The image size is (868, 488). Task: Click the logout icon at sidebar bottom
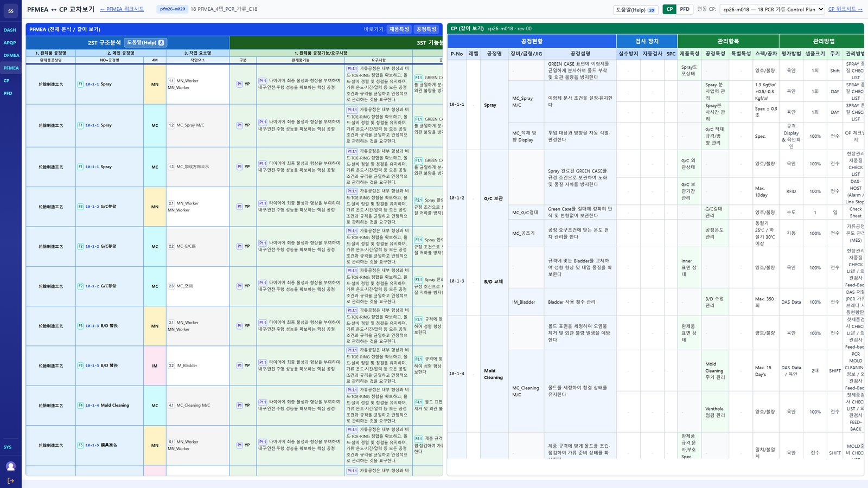[x=11, y=481]
